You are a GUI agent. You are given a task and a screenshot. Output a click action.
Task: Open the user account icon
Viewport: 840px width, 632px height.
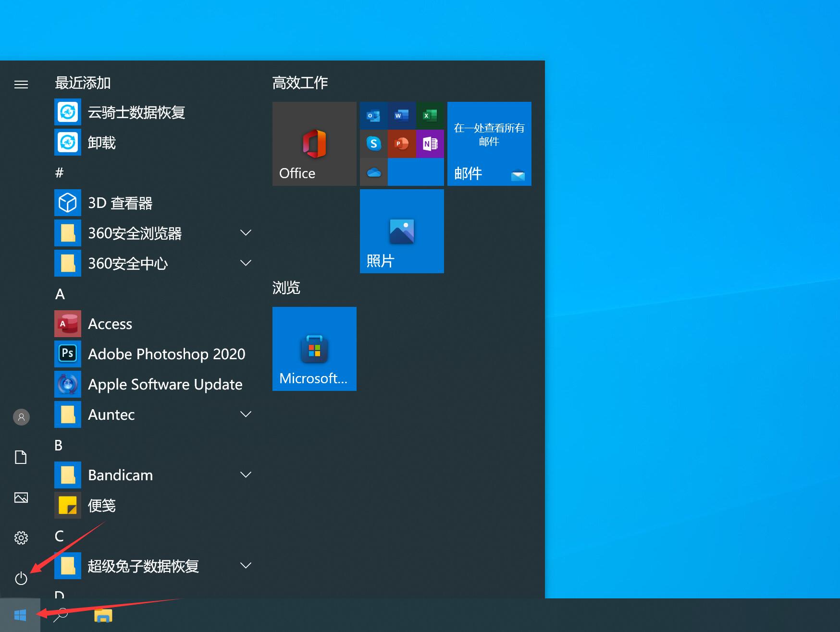click(x=21, y=417)
